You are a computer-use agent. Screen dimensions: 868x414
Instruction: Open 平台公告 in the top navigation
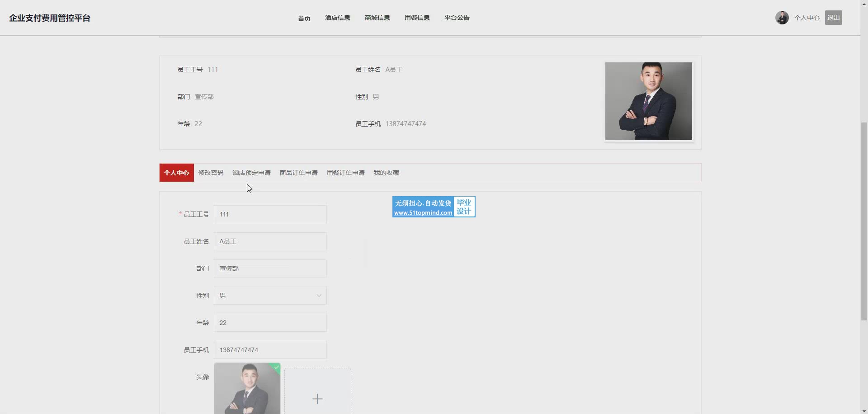click(x=457, y=18)
